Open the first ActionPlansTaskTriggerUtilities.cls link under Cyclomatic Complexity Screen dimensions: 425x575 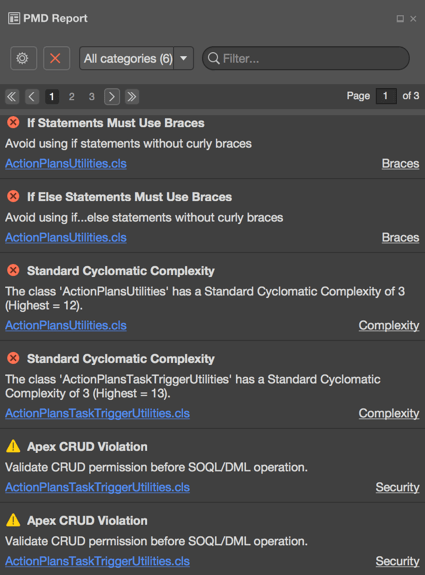98,413
